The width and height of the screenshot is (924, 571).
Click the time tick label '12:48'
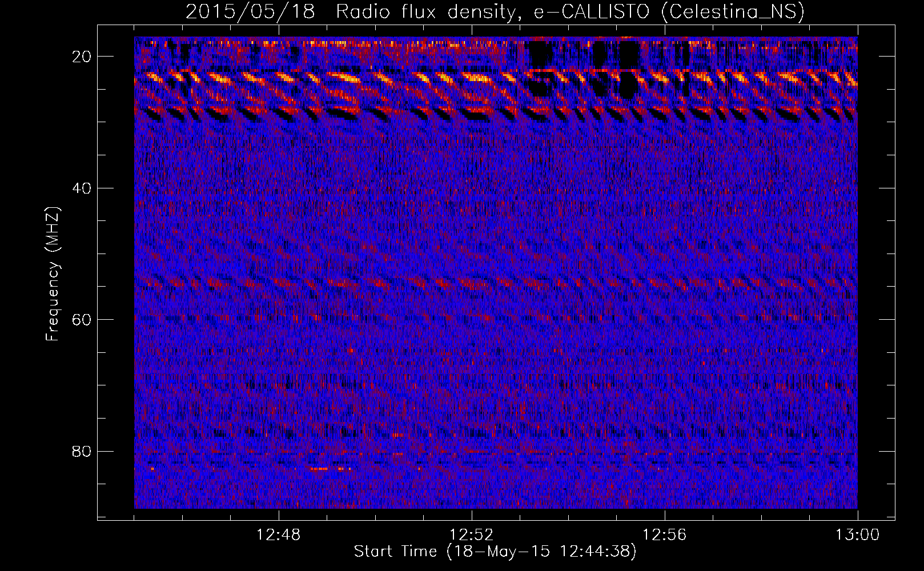[x=279, y=535]
